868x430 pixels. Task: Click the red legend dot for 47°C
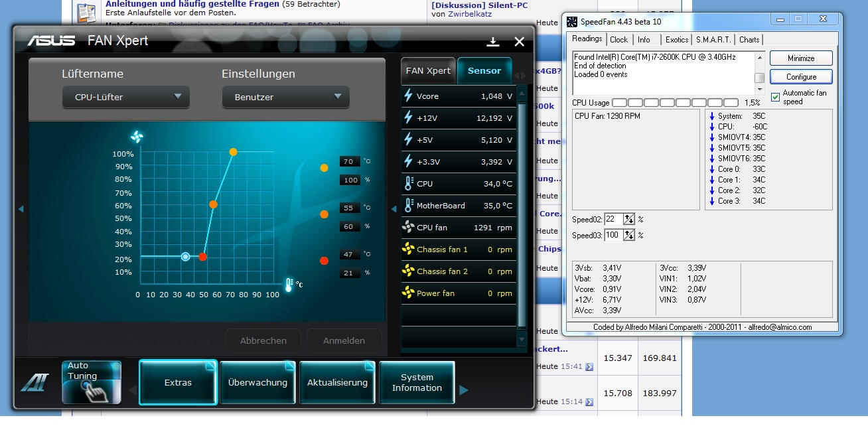click(324, 261)
